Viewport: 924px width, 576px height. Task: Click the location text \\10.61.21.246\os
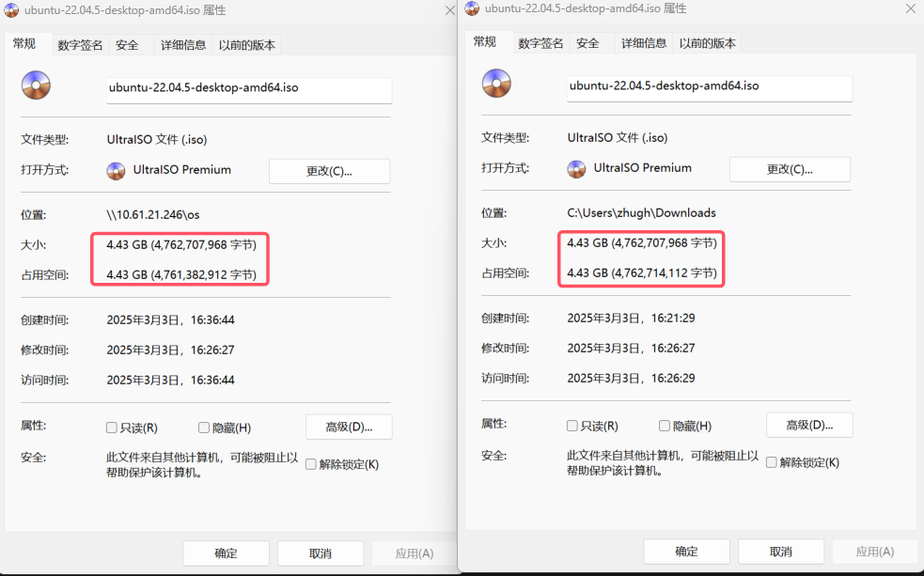click(x=153, y=215)
